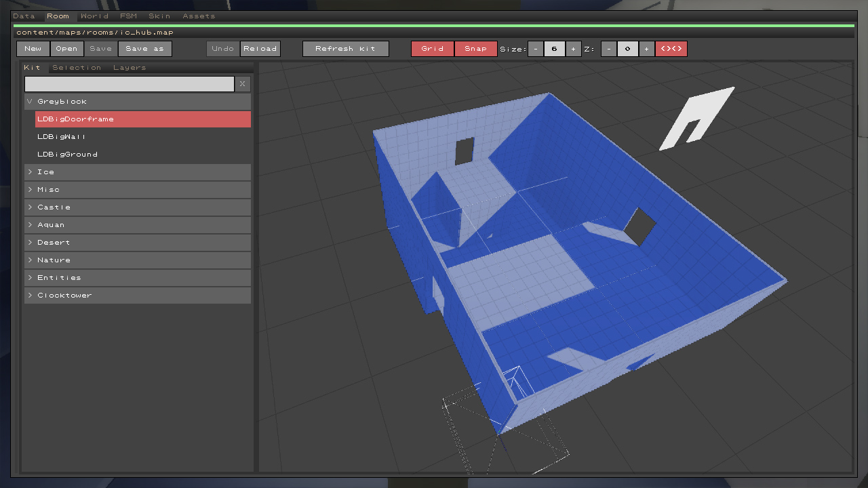Click the map file path text
868x488 pixels.
pyautogui.click(x=95, y=33)
